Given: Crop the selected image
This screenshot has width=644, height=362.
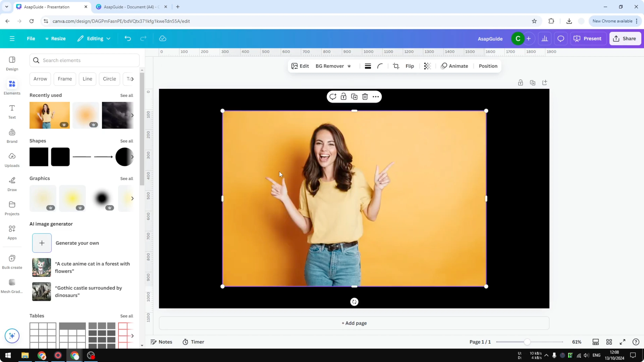Looking at the screenshot, I should (x=396, y=66).
